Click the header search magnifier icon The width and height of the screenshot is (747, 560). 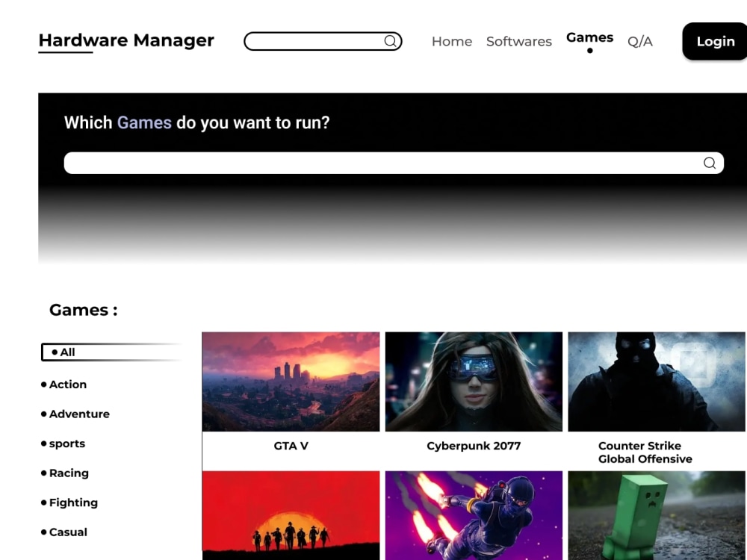coord(390,41)
